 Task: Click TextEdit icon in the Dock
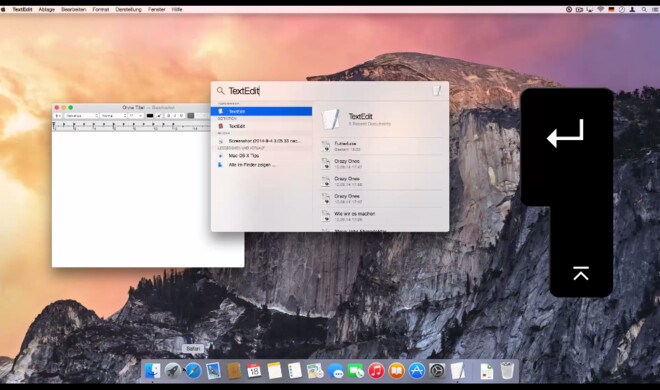(458, 371)
